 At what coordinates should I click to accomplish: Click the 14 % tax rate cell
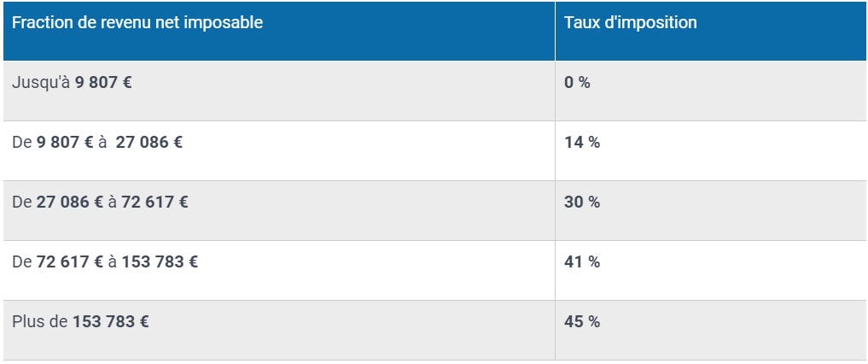click(582, 143)
